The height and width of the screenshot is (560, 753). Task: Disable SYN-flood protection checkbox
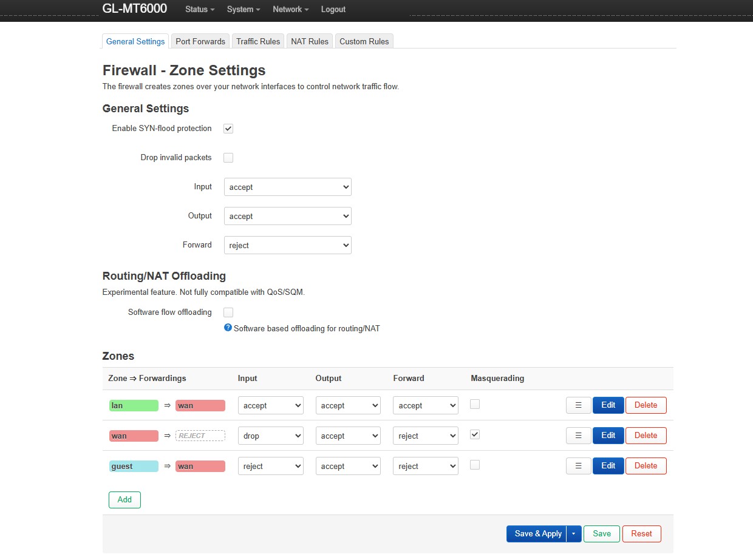pos(228,129)
